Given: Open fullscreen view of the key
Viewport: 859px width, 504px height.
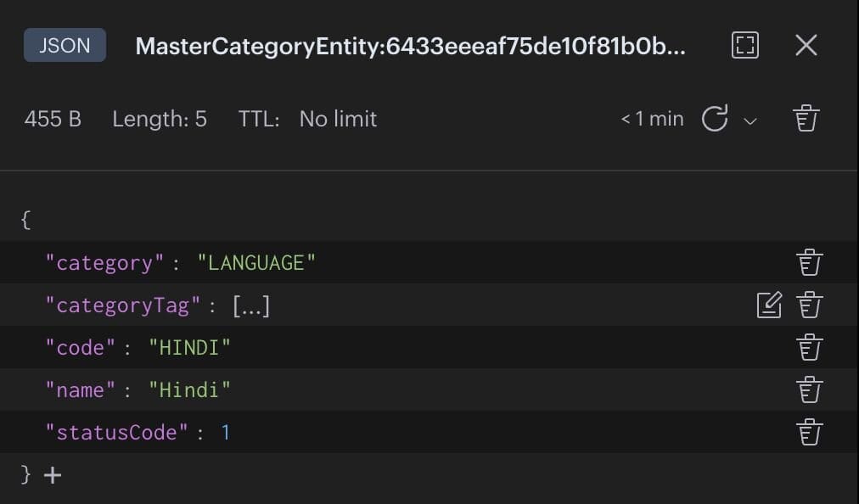Looking at the screenshot, I should pyautogui.click(x=744, y=47).
